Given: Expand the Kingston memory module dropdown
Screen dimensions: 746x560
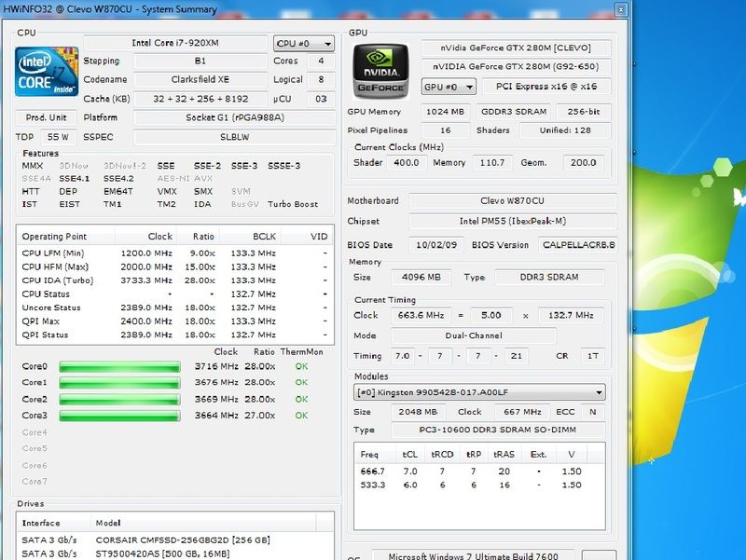Looking at the screenshot, I should 479,392.
